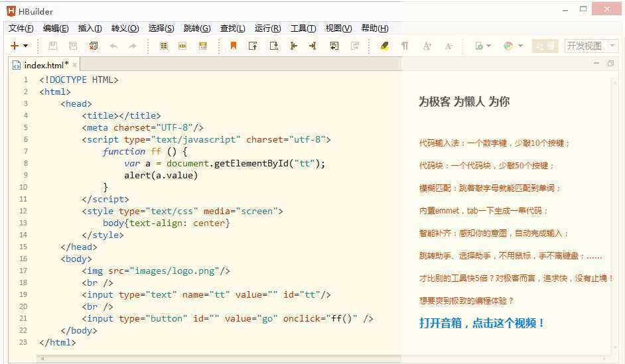Click the heading 为极客 为懒人 为你
Screen dimensions: 625x364
point(464,101)
